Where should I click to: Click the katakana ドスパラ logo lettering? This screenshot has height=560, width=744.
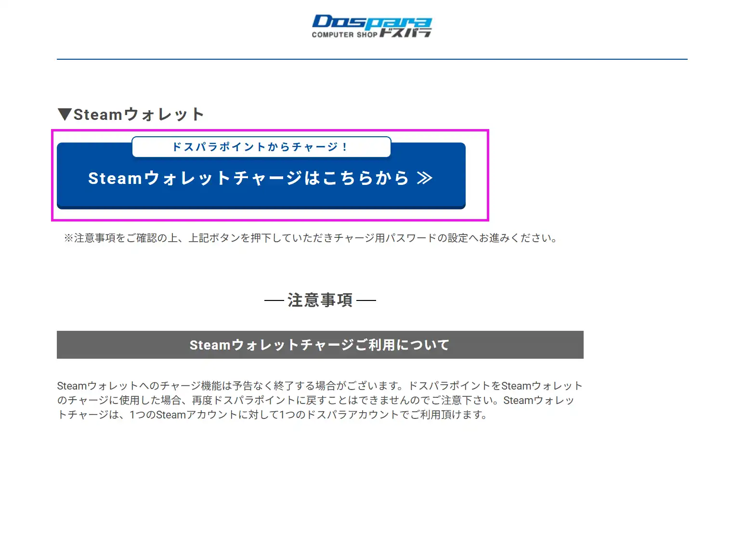coord(405,33)
